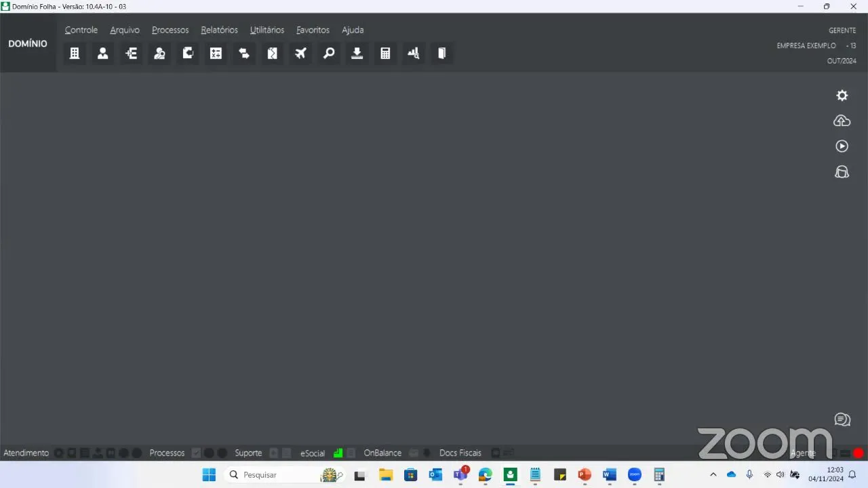The width and height of the screenshot is (868, 488).
Task: Click the cloud upload icon on right sidebar
Action: click(x=842, y=121)
